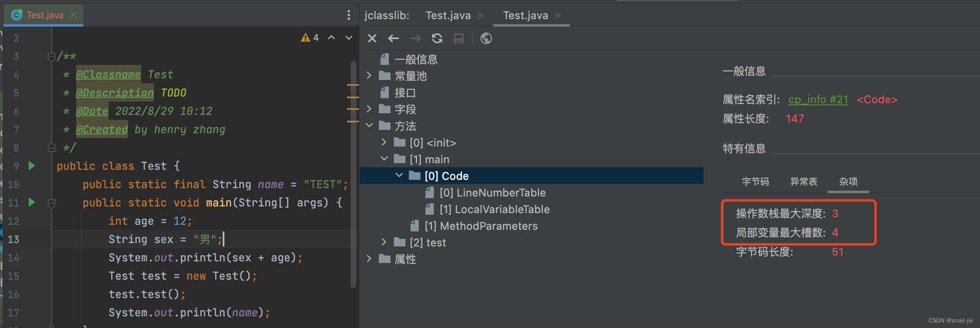Close the second jclasslib Test.java tab
Viewport: 980px width, 328px height.
tap(558, 16)
